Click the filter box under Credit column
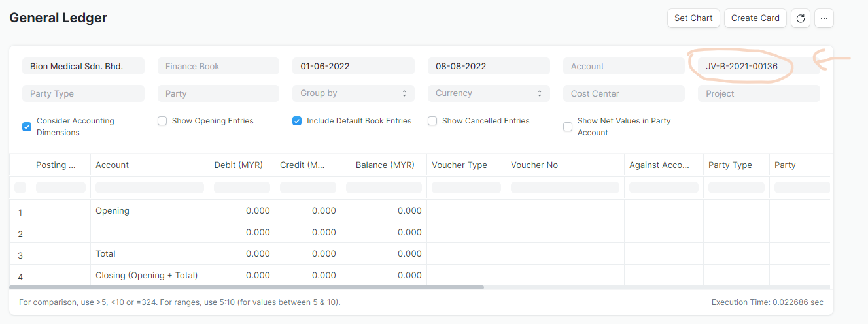868x324 pixels. pos(308,187)
